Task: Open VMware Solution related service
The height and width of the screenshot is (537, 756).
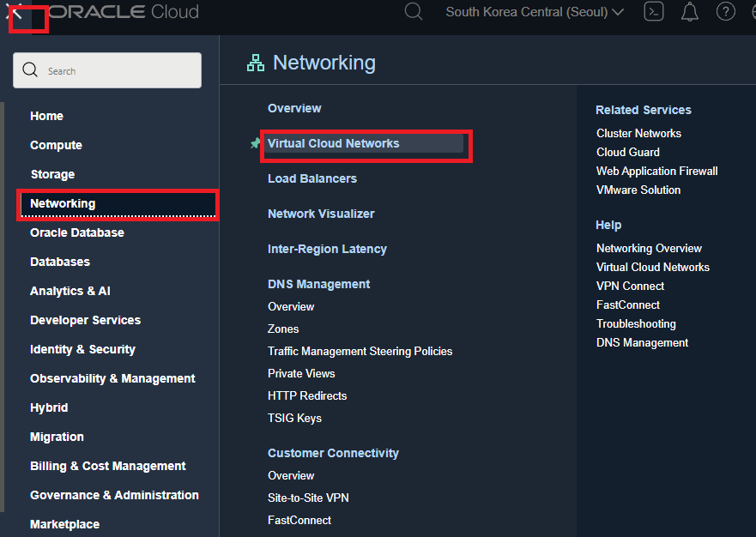Action: tap(638, 190)
